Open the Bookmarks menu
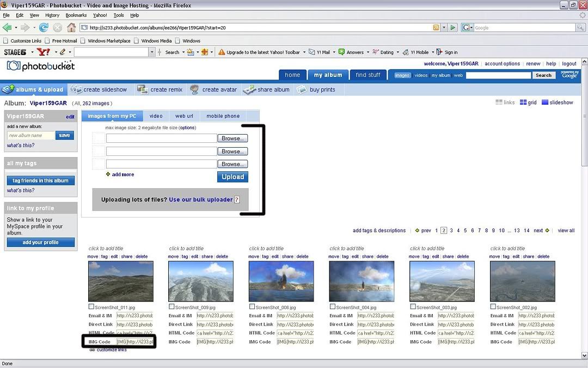The image size is (588, 368). (x=76, y=15)
